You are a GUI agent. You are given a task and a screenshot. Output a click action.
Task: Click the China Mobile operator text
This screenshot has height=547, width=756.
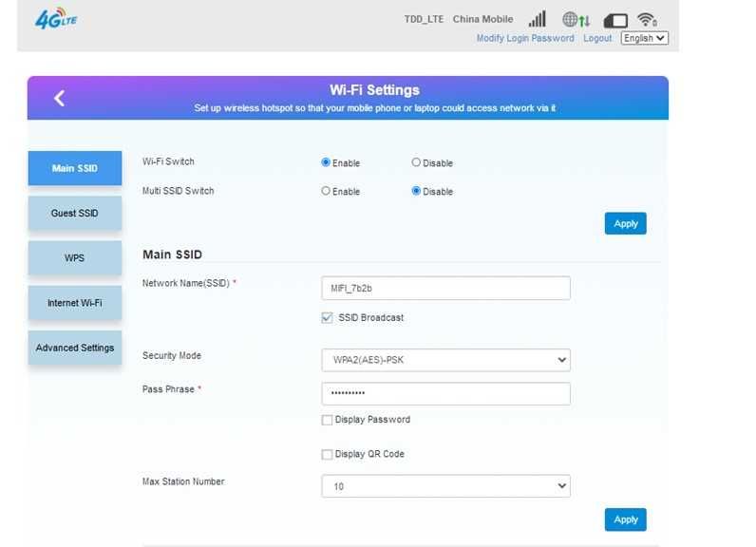click(x=482, y=19)
